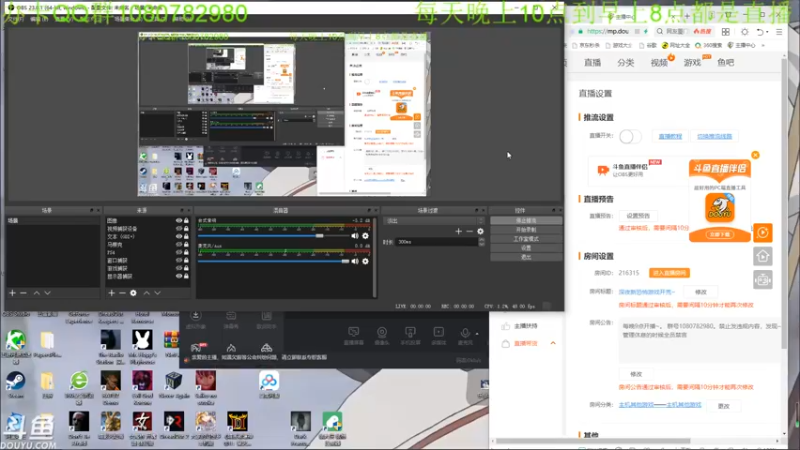Move source down in sources panel

pos(158,293)
